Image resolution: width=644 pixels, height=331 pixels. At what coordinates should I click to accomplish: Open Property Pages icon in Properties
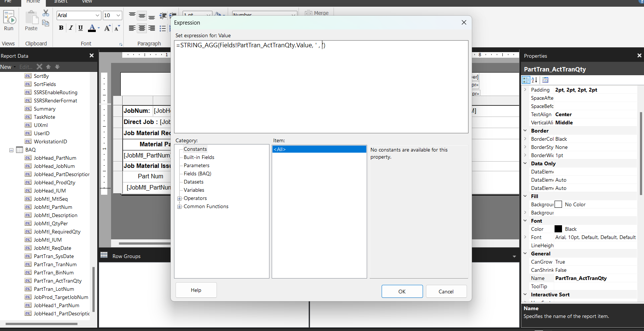pos(545,80)
